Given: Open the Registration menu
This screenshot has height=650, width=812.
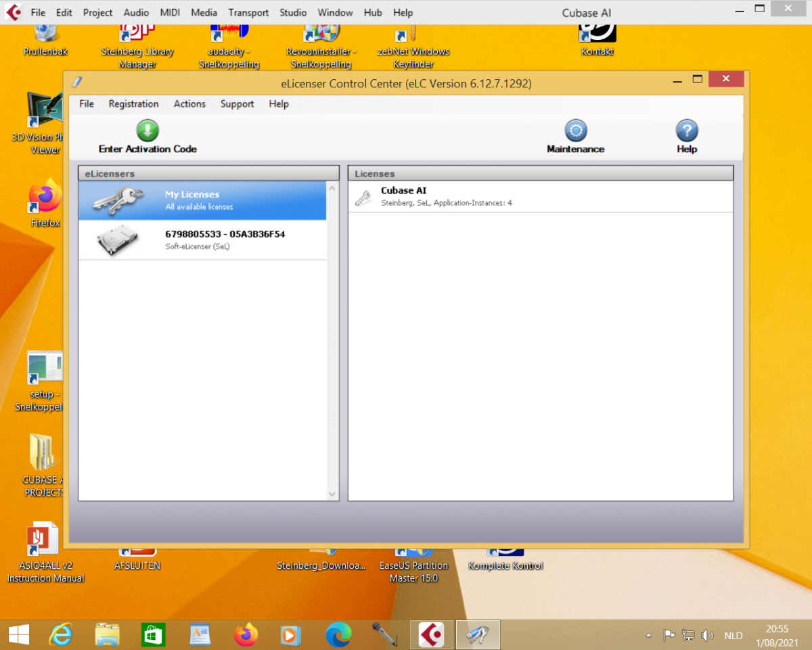Looking at the screenshot, I should (133, 104).
